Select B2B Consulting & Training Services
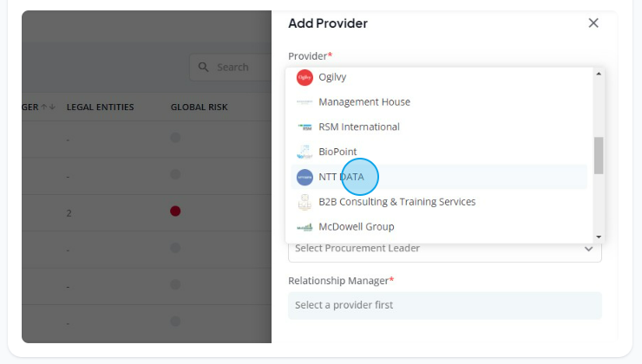The image size is (642, 364). [439, 202]
